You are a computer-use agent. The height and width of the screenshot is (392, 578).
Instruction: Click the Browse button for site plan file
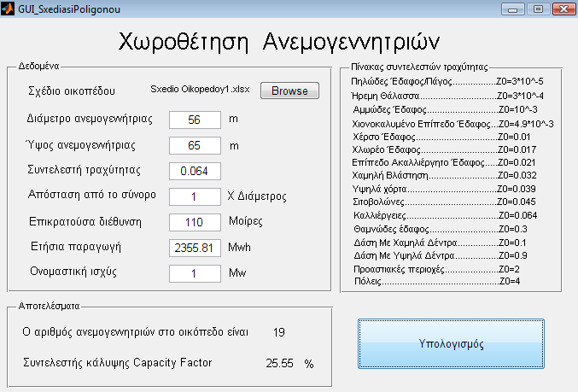[x=289, y=91]
